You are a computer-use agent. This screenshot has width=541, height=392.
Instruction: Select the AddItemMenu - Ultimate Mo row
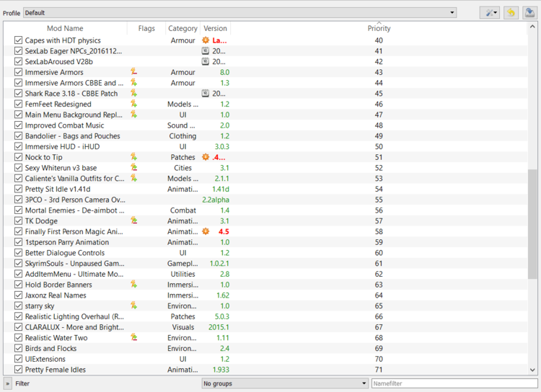tap(265, 274)
